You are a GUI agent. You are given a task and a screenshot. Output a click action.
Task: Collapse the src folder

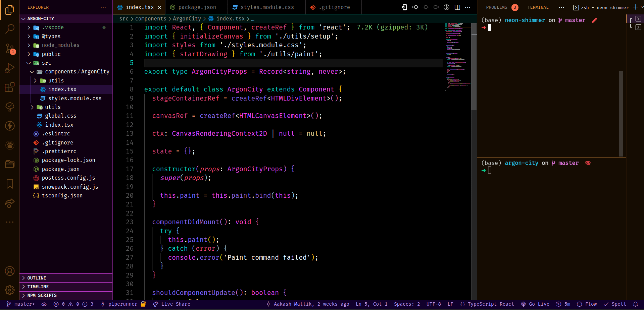pos(66,63)
